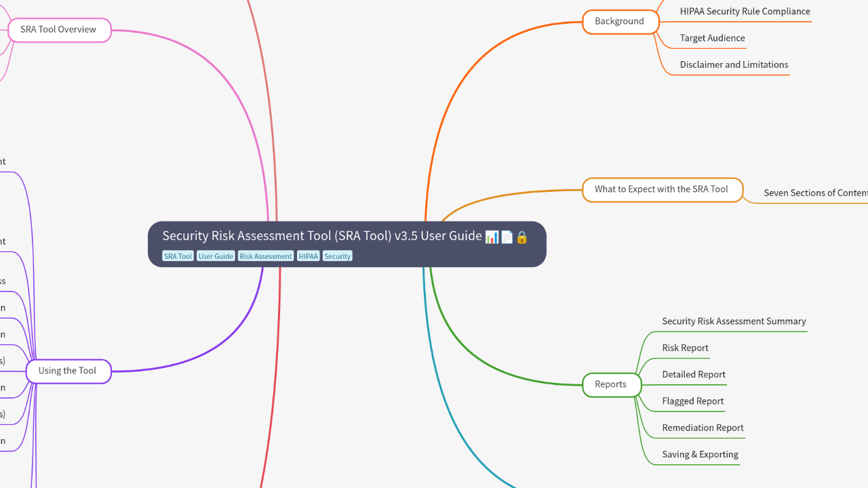Click the 'User Guide' tag
The width and height of the screenshot is (868, 488).
coord(216,256)
